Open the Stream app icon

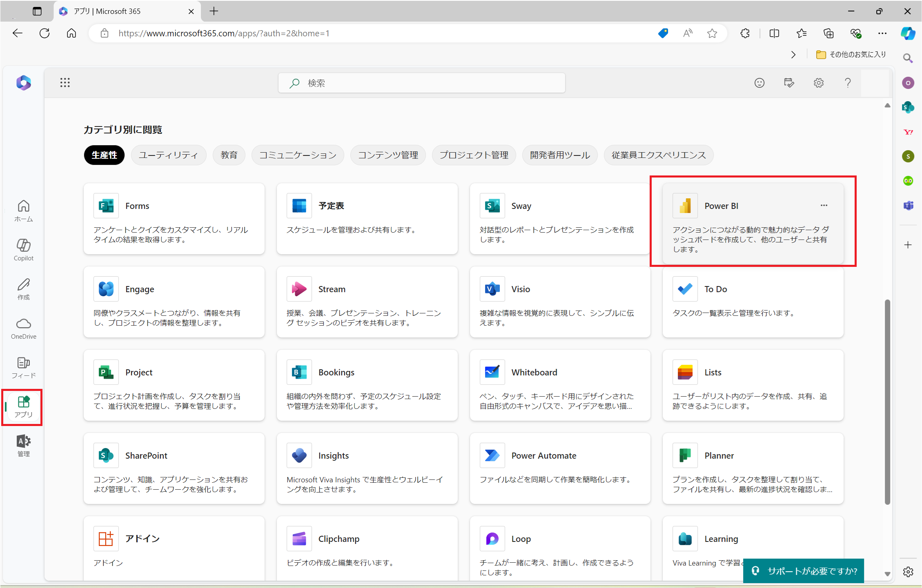tap(299, 289)
